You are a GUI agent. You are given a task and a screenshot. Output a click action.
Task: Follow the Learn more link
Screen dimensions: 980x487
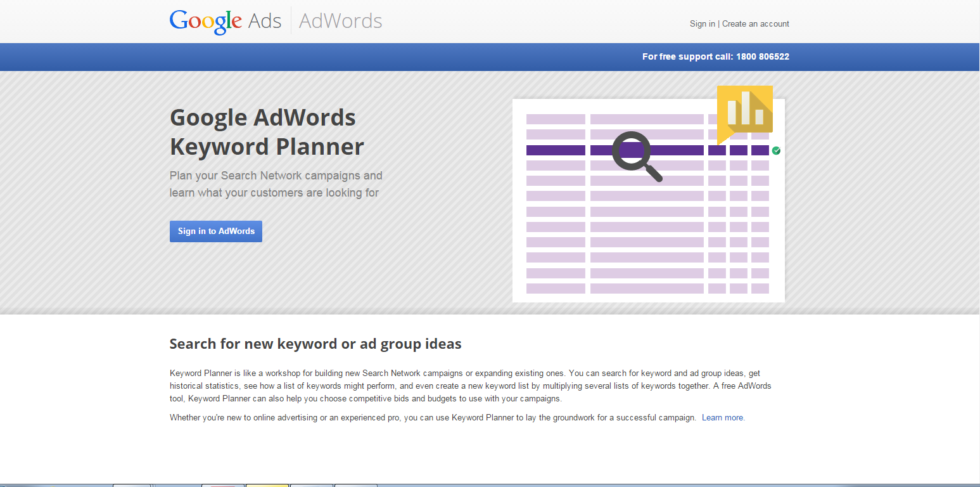point(723,418)
